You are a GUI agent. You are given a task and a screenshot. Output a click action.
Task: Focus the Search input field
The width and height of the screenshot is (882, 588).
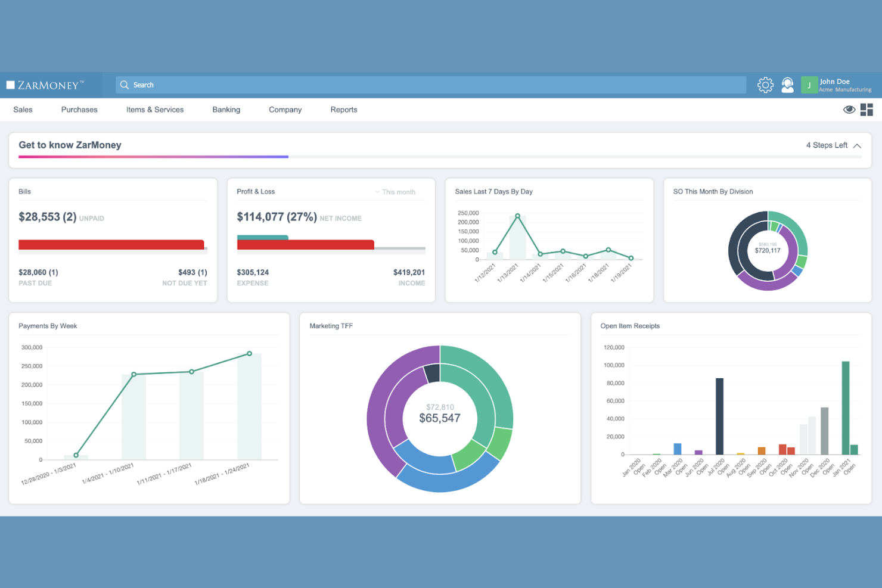(431, 85)
